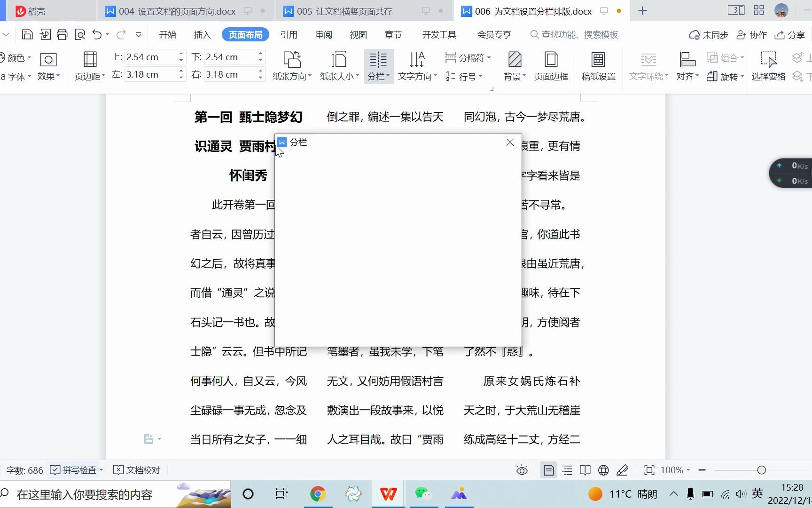Click the Collaborate (协作) button
This screenshot has height=508, width=812.
(x=751, y=35)
